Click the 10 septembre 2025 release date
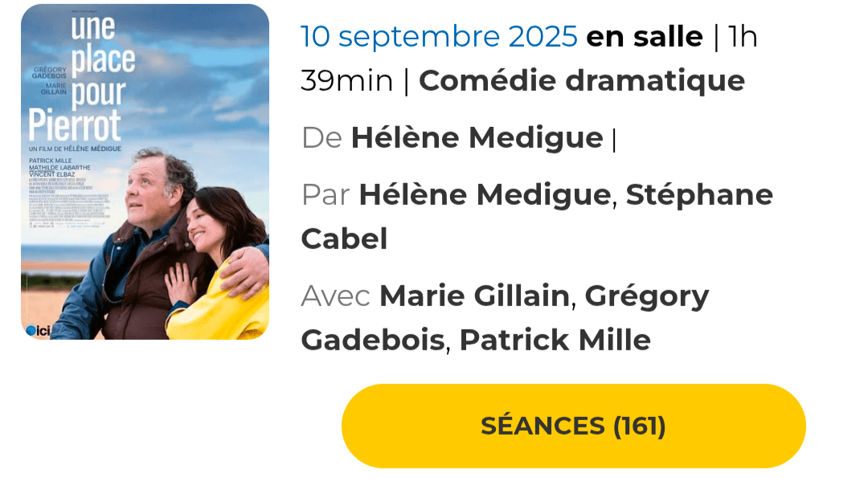Screen dimensions: 868x478 click(439, 37)
